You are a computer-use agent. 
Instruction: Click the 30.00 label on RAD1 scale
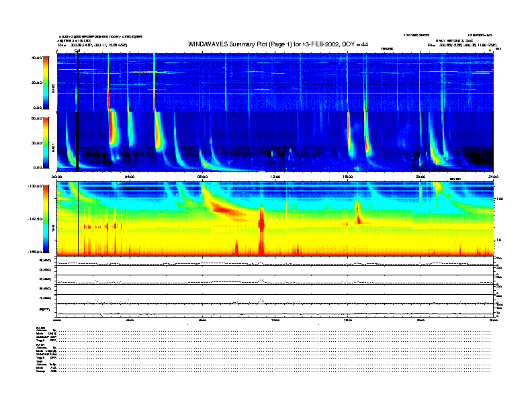click(36, 143)
